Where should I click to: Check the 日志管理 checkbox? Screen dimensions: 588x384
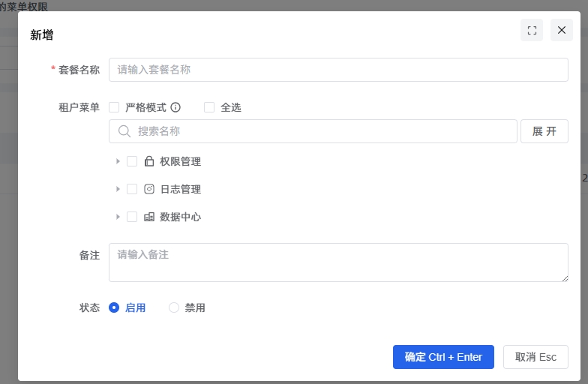[132, 189]
